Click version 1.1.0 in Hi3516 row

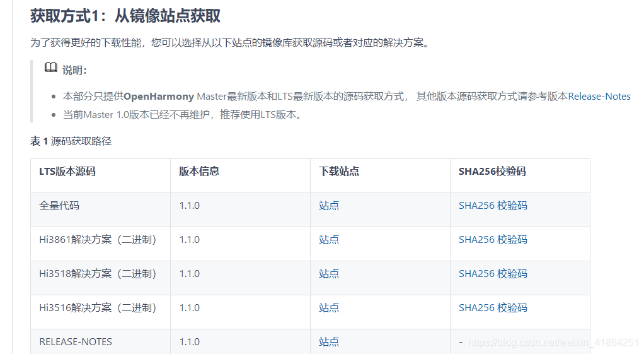coord(189,308)
